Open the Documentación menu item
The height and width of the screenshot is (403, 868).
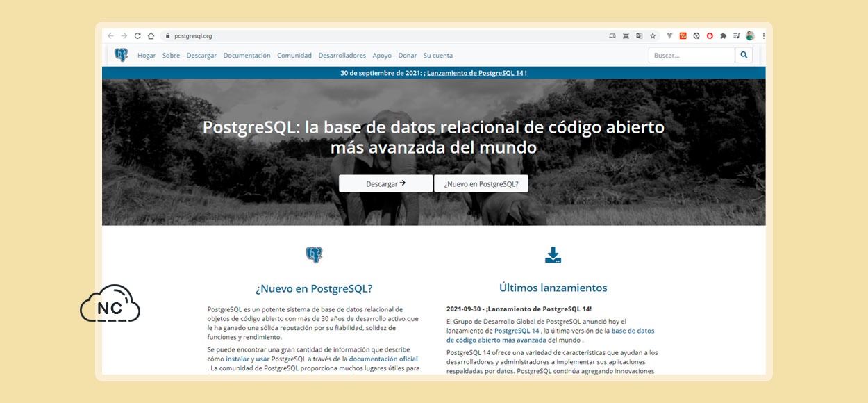[247, 56]
